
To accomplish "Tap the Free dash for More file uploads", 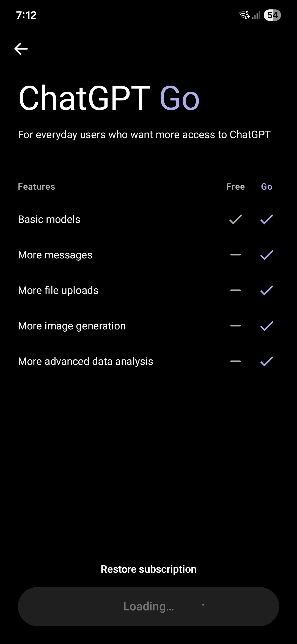I will [235, 290].
